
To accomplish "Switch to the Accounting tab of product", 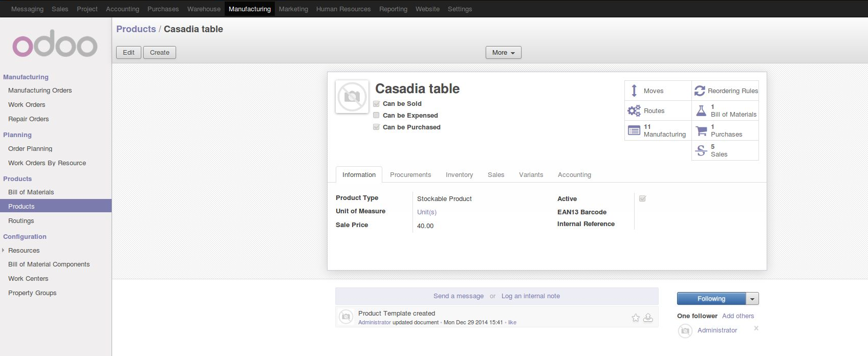I will coord(574,175).
